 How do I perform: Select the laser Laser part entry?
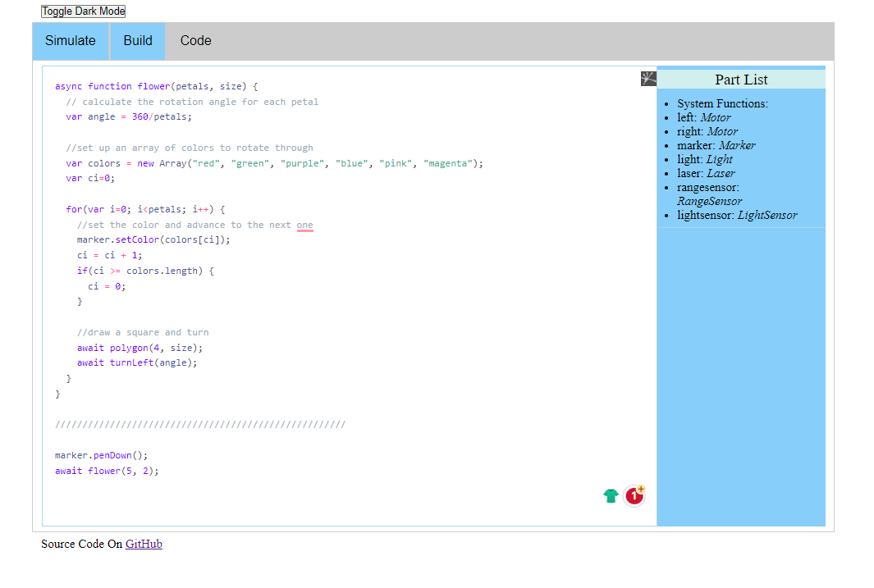pos(707,173)
